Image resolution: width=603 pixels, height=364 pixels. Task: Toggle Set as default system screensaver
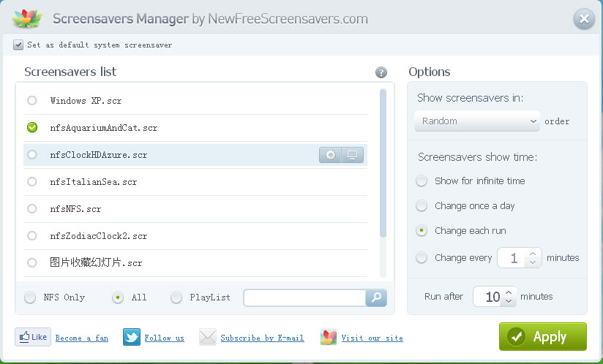click(x=18, y=45)
